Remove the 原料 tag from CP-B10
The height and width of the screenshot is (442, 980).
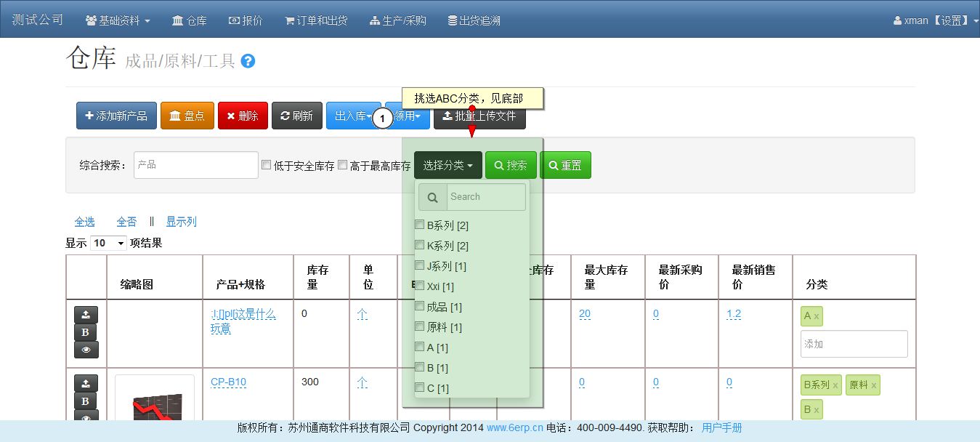click(x=874, y=385)
